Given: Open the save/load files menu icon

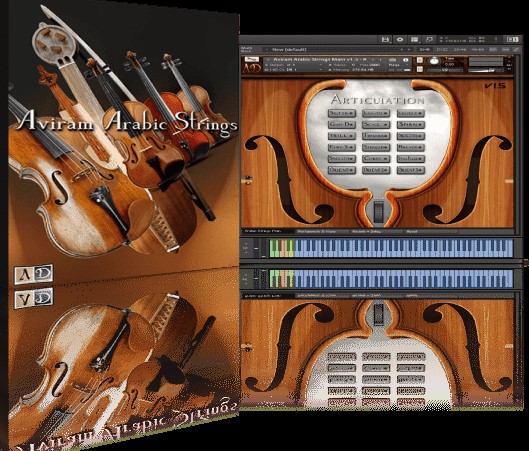Looking at the screenshot, I should tap(385, 39).
